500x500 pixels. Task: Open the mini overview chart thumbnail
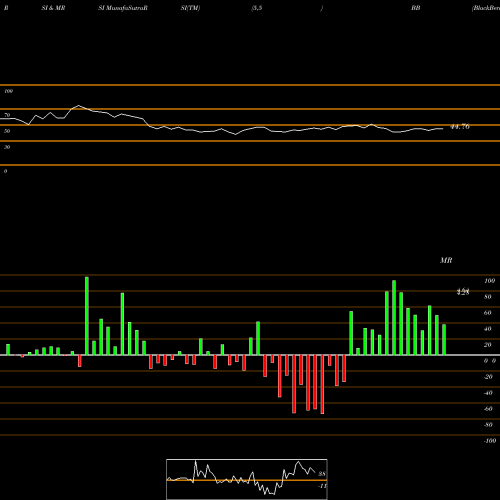coord(247,479)
